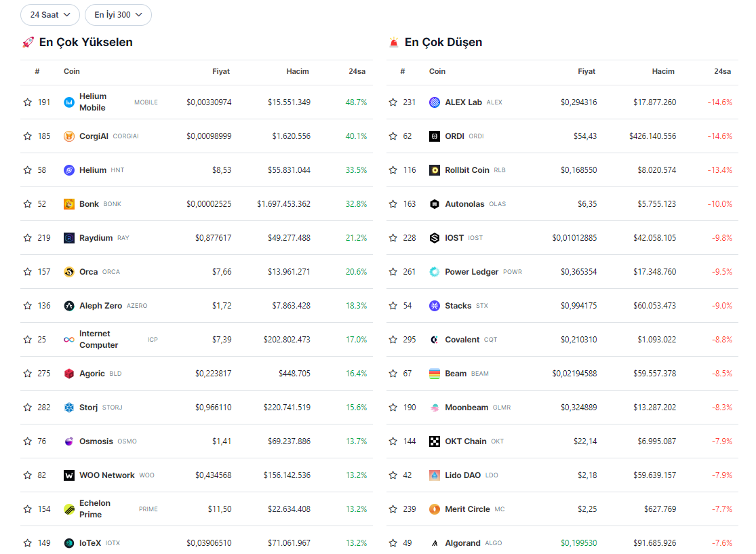Sort gainers table by Fiyat column
Image resolution: width=756 pixels, height=554 pixels.
[x=221, y=71]
